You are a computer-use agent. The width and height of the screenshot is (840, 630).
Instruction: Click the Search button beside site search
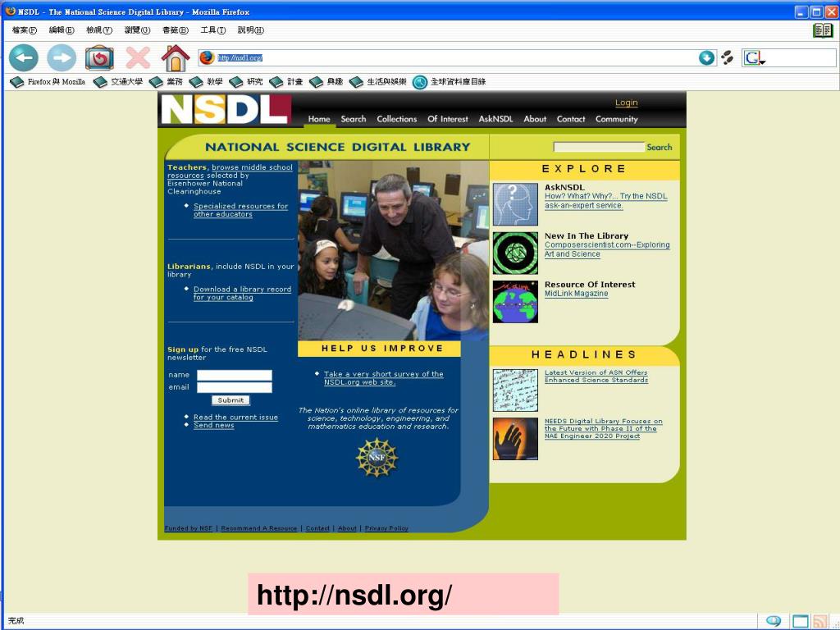pyautogui.click(x=659, y=147)
